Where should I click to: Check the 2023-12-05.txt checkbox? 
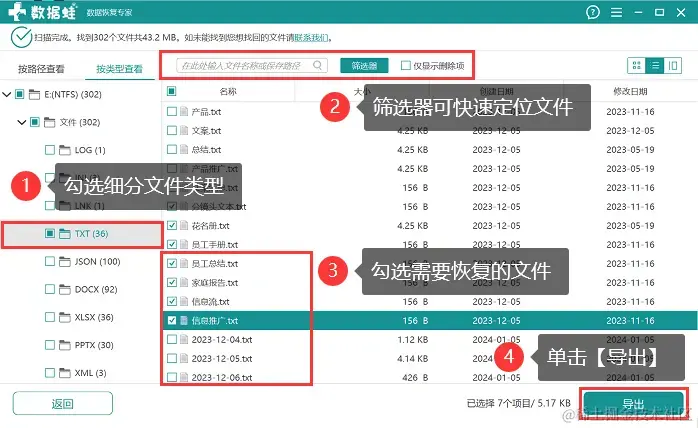coord(171,359)
